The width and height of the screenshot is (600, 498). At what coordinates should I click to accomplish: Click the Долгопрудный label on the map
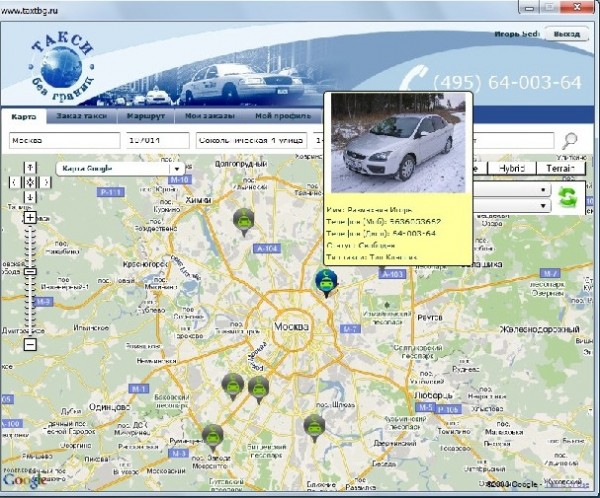click(x=241, y=164)
